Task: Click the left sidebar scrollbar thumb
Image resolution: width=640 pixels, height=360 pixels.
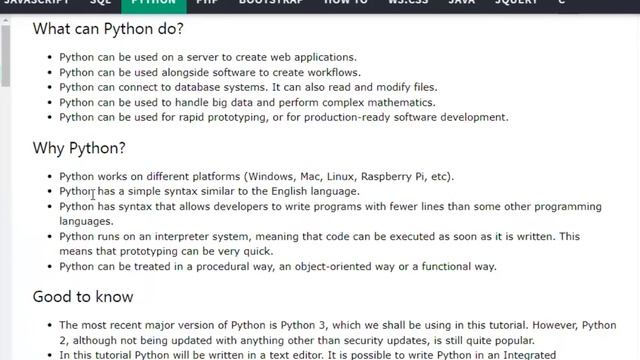Action: [x=5, y=56]
